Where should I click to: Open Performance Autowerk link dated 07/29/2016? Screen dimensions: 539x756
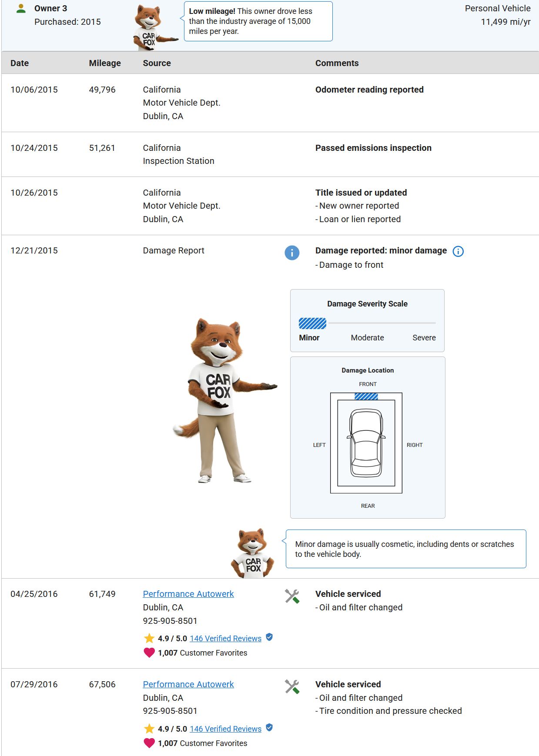188,684
